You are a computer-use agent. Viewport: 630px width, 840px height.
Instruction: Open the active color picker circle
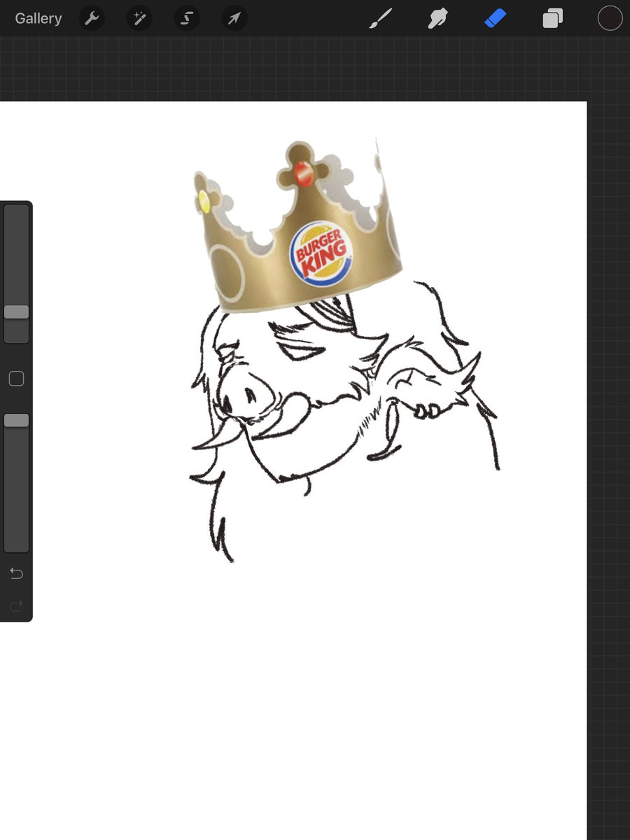pos(610,18)
